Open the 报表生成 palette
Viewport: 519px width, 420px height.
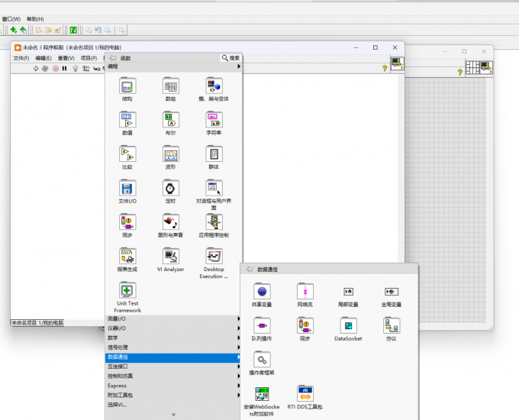pos(127,256)
